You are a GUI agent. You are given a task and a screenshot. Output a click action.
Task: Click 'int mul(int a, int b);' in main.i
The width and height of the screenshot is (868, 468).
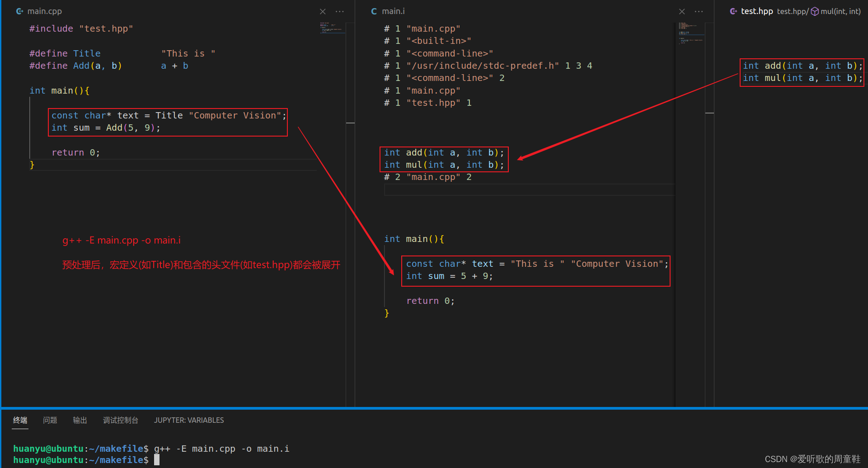(444, 165)
